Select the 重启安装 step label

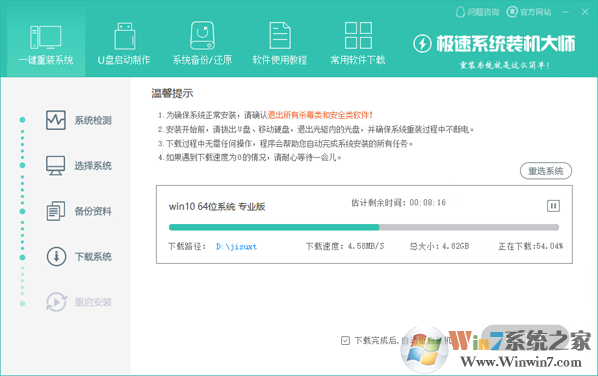pyautogui.click(x=93, y=302)
